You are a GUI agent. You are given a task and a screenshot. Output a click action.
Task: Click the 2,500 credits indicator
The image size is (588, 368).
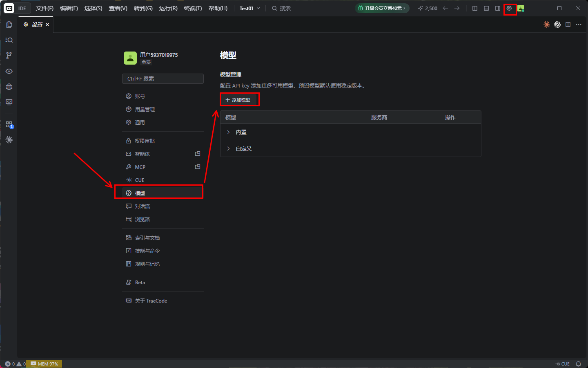coord(428,8)
